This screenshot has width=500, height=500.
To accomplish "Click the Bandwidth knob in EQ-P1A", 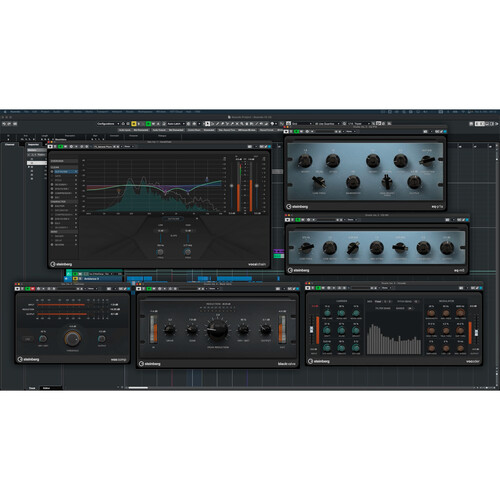I will pos(353,182).
